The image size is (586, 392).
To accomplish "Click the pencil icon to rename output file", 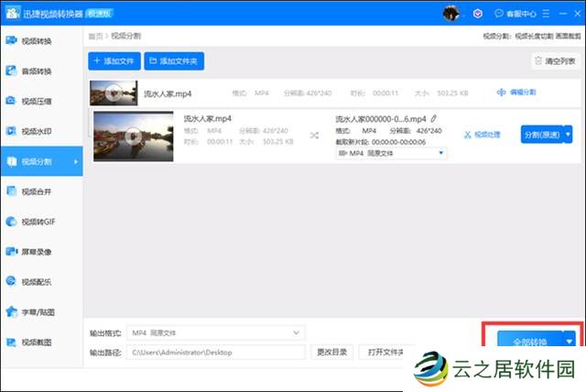I will [434, 119].
